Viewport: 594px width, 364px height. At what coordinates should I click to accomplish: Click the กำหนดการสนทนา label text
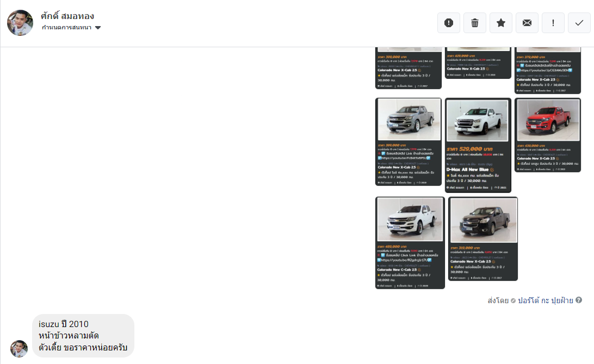[x=67, y=28]
